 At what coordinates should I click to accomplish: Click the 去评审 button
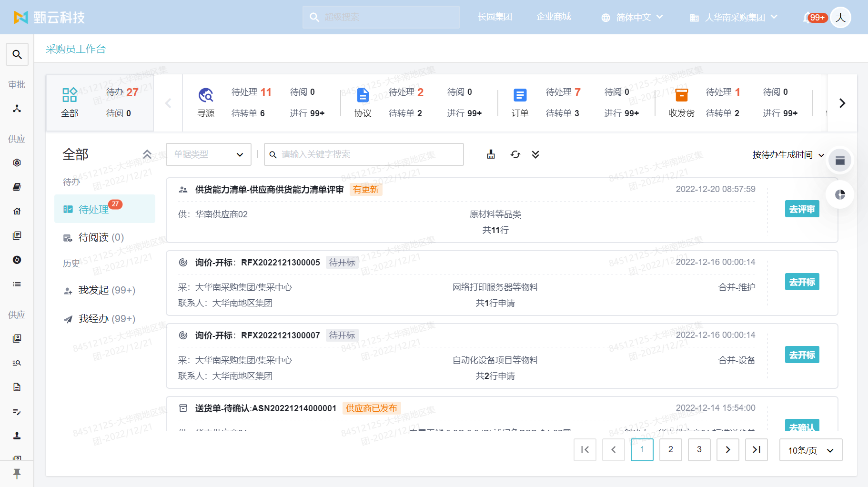[802, 209]
